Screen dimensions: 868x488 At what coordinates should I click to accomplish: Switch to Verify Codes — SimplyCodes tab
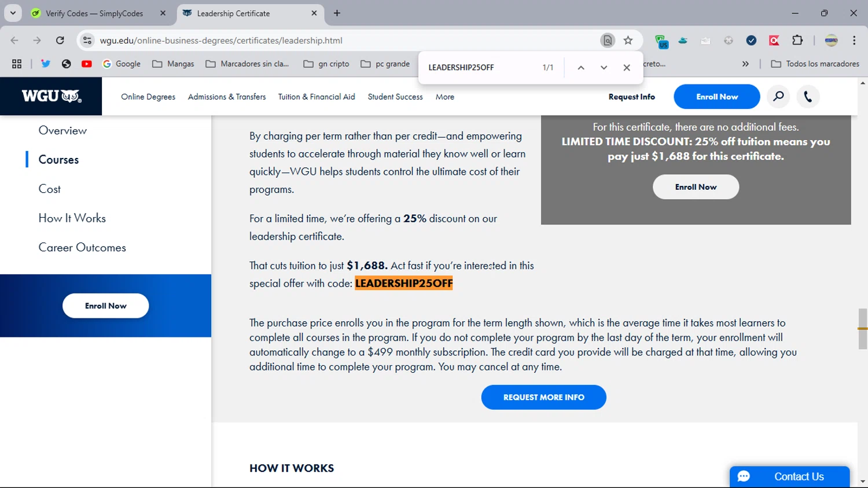coord(94,13)
